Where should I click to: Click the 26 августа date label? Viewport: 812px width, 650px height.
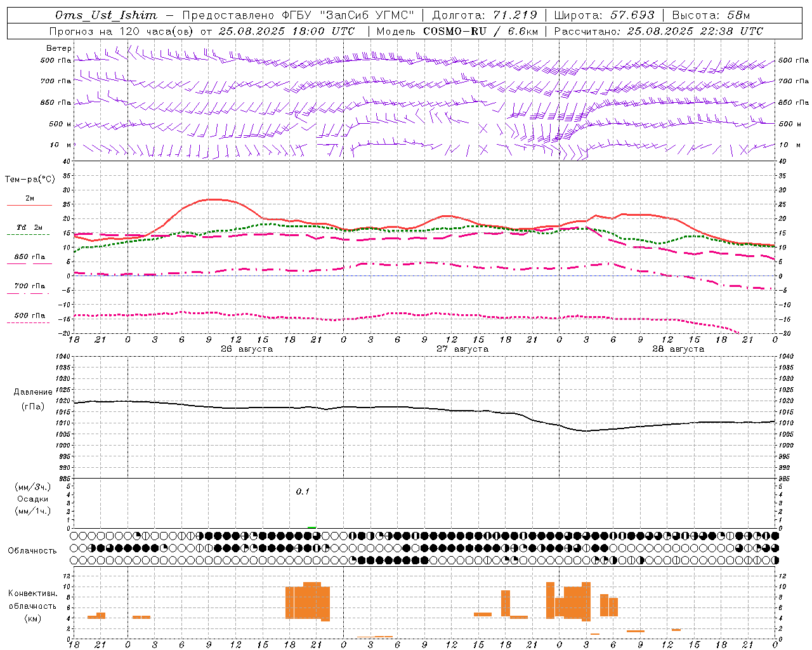pyautogui.click(x=247, y=349)
